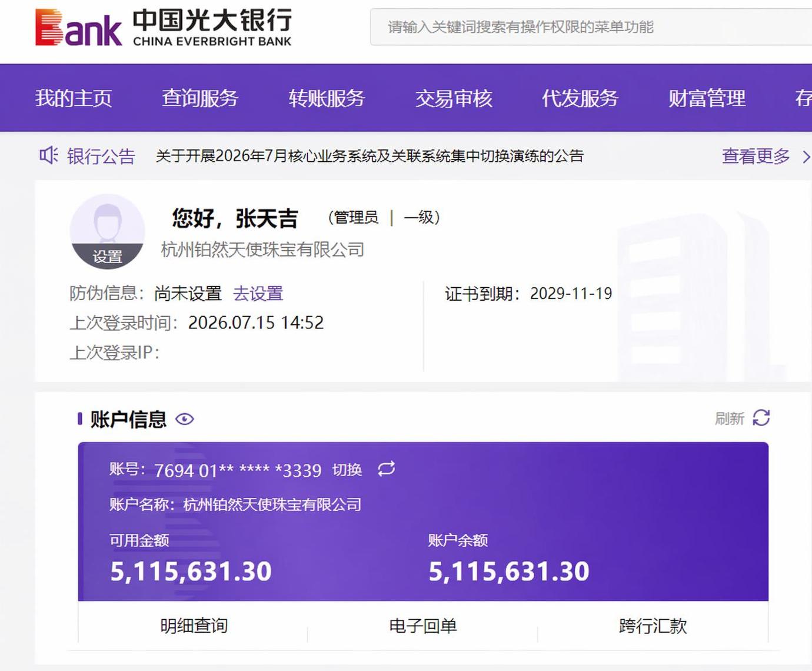Screen dimensions: 812x671
Task: Open the 2026年7月 system switch announcement
Action: pos(370,156)
